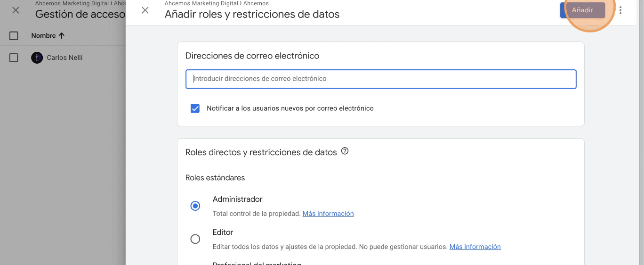Close the Gestión de acceso panel
Image resolution: width=644 pixels, height=265 pixels.
tap(16, 10)
